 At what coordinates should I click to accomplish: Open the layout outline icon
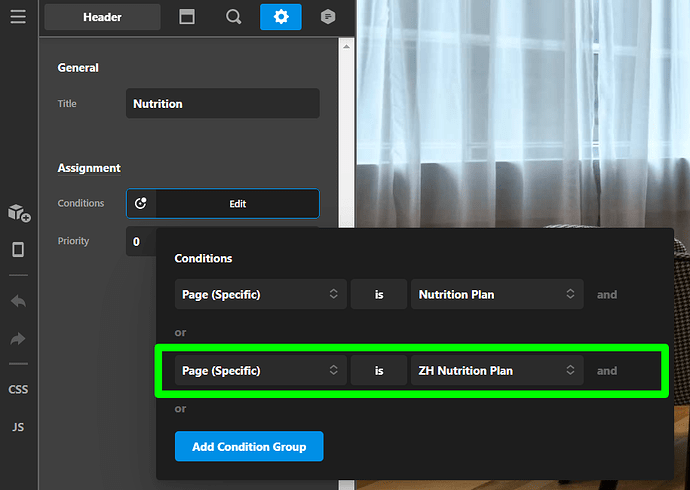coord(187,17)
